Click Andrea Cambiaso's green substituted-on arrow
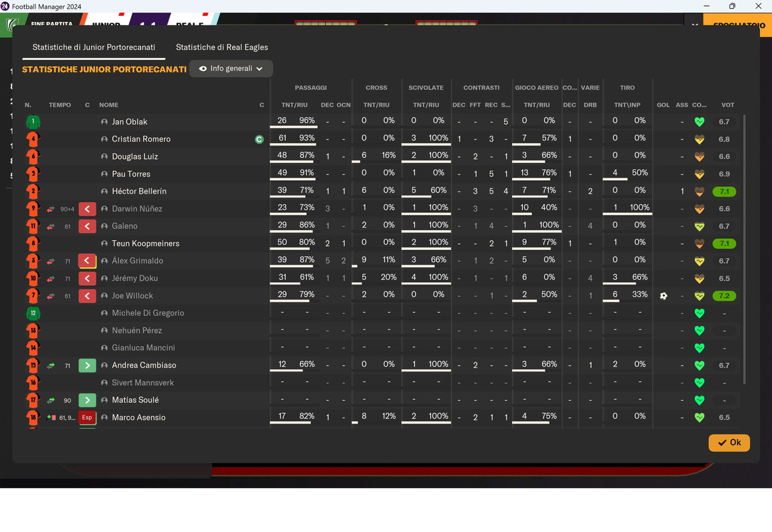Image resolution: width=772 pixels, height=532 pixels. point(87,366)
